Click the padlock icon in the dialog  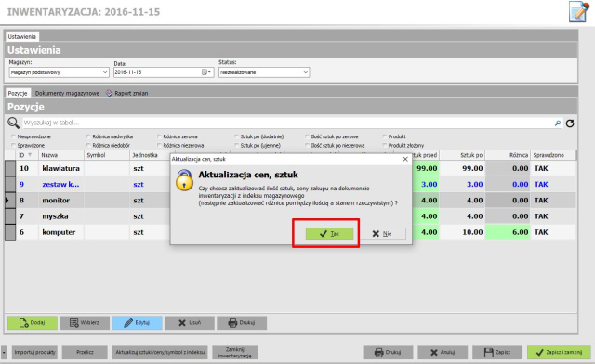point(184,180)
